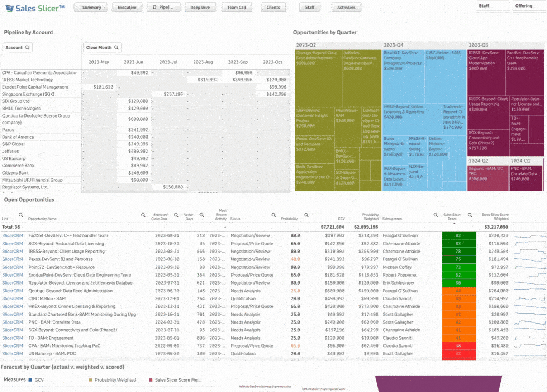Select the CIBC Mellon - BAM treemap tile
The width and height of the screenshot is (547, 392).
pos(445,77)
